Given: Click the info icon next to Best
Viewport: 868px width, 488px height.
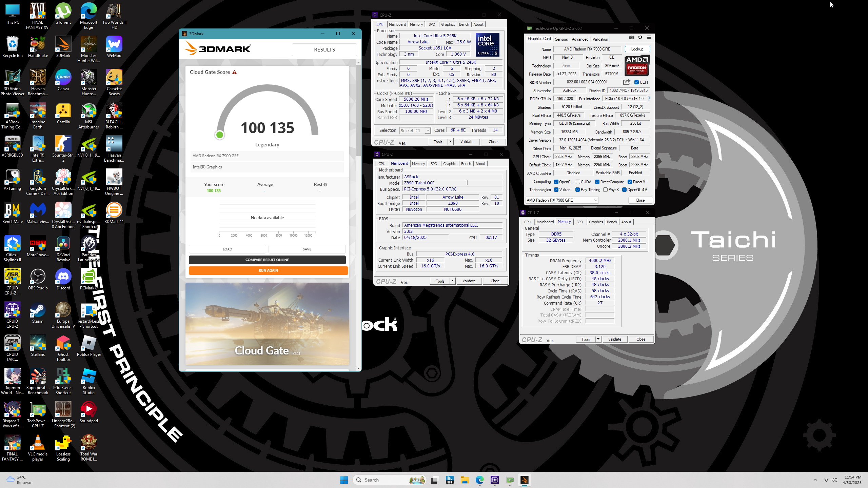Looking at the screenshot, I should click(325, 185).
